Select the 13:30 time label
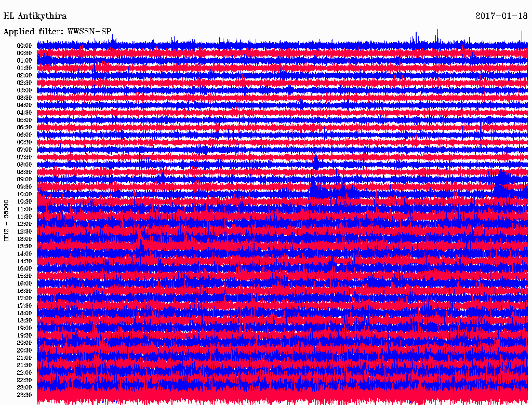Image resolution: width=532 pixels, height=405 pixels. [24, 246]
